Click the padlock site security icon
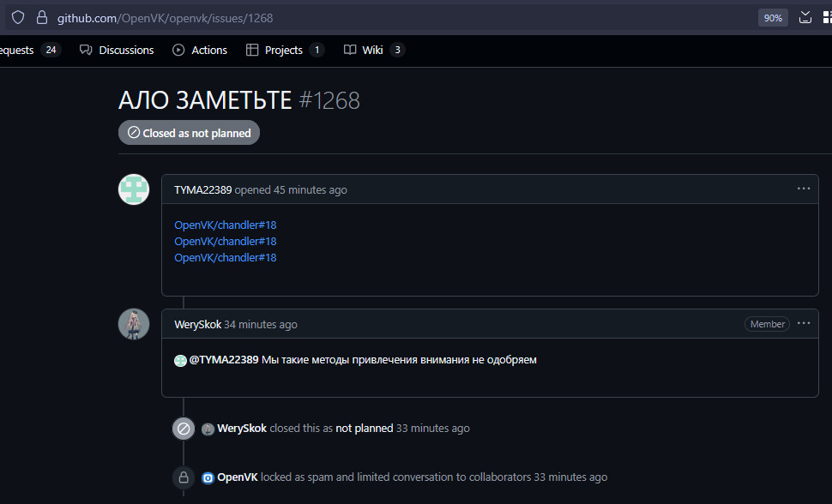This screenshot has width=832, height=504. pyautogui.click(x=42, y=17)
